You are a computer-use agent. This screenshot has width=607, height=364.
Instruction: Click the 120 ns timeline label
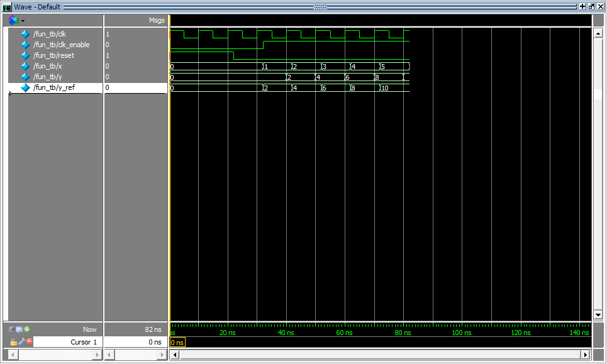[520, 333]
